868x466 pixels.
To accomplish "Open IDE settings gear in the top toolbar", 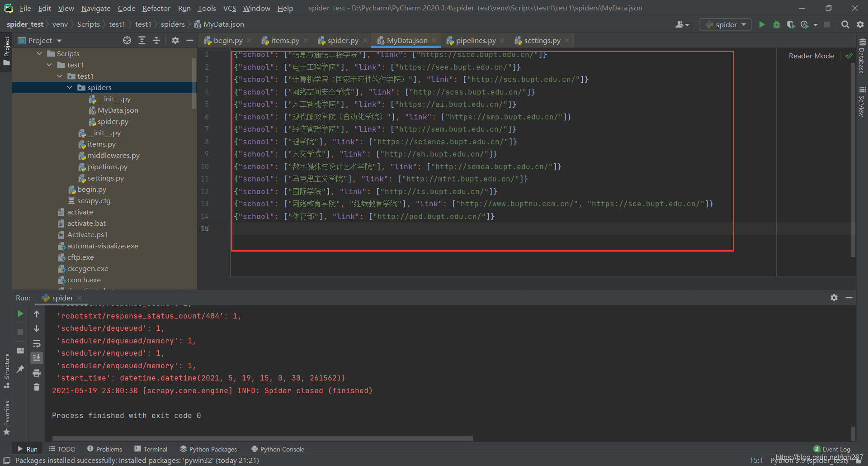I will (860, 24).
